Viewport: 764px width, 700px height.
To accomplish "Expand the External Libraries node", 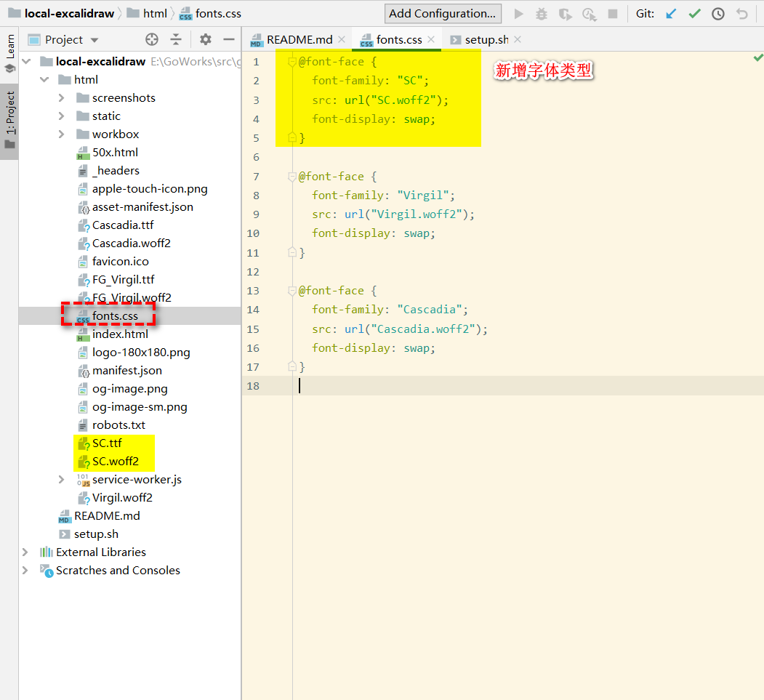I will point(25,552).
